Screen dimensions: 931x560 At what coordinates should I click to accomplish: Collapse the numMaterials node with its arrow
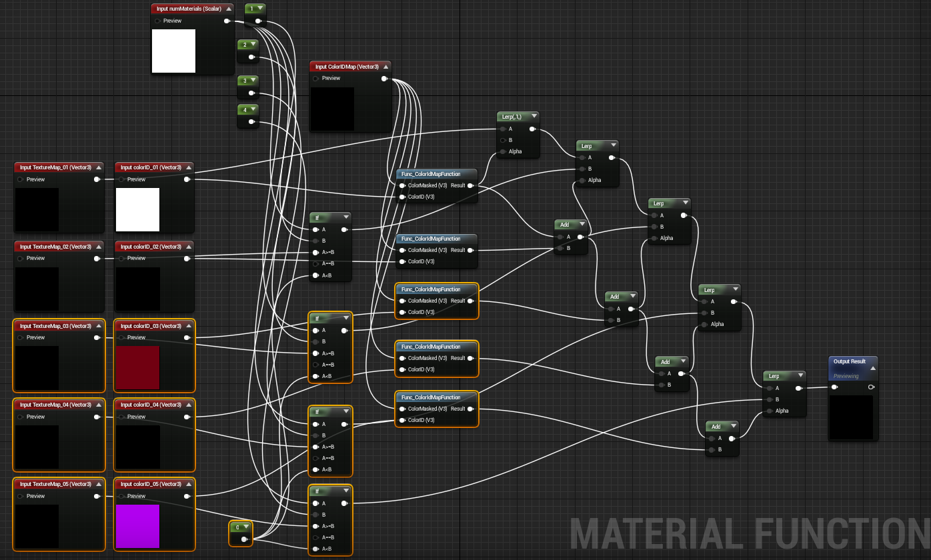(229, 9)
